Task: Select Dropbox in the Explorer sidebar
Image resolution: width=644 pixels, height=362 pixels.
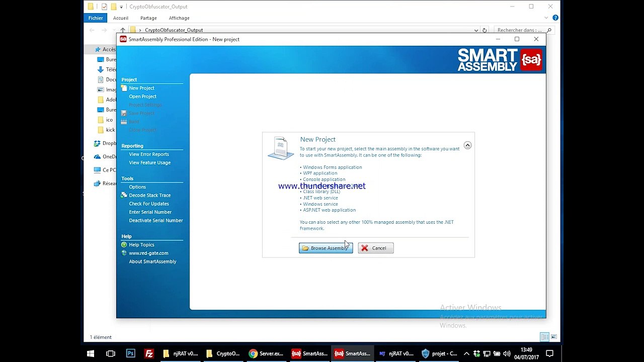Action: click(x=105, y=143)
